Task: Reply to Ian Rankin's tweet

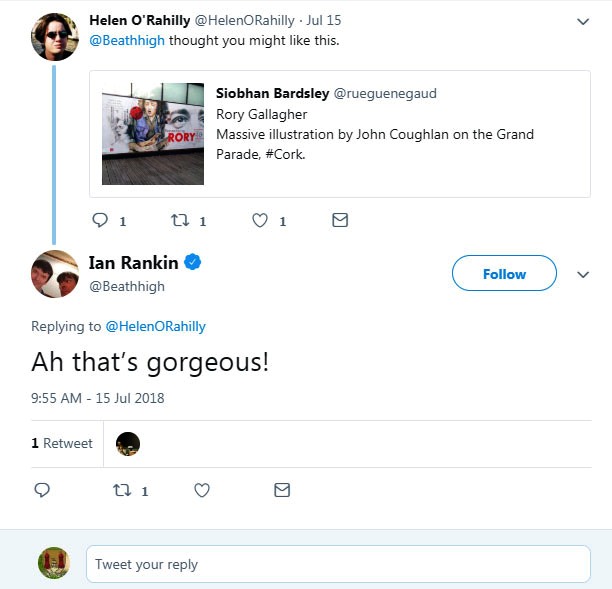Action: (x=42, y=490)
